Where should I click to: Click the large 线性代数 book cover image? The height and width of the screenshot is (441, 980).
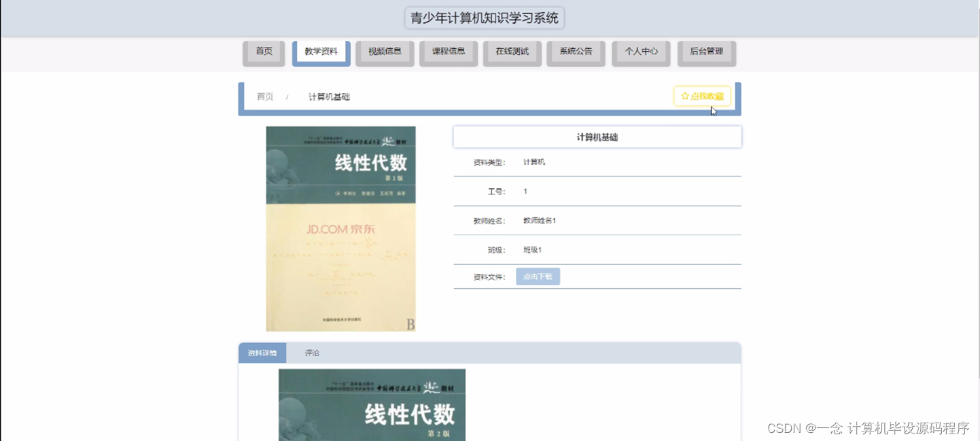[x=340, y=229]
